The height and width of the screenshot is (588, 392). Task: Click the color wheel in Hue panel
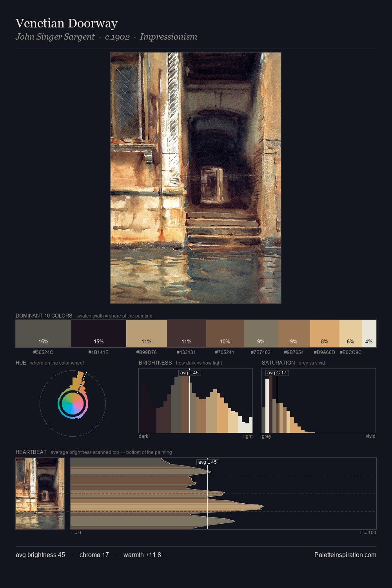(x=73, y=403)
